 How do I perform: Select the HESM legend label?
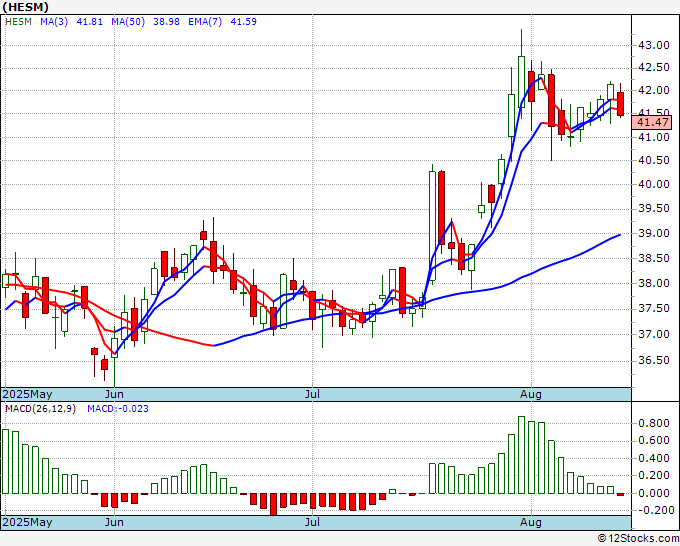coord(18,21)
